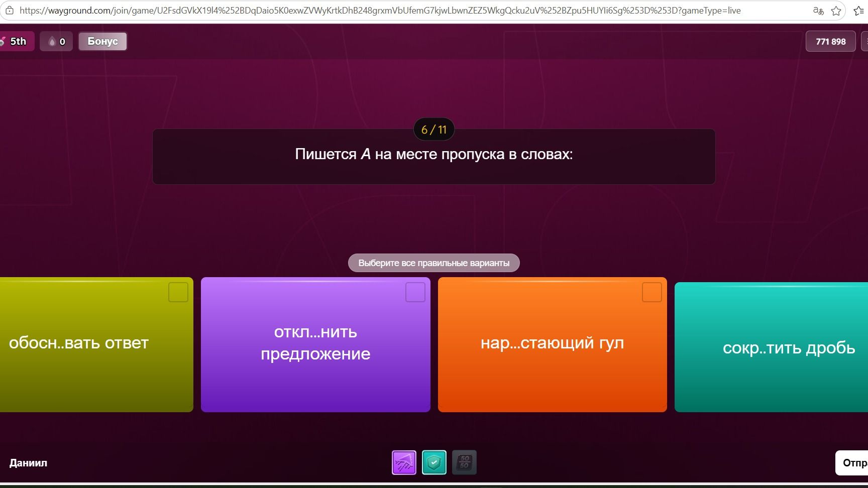Click the 6 / 11 question counter
The image size is (868, 488).
434,130
